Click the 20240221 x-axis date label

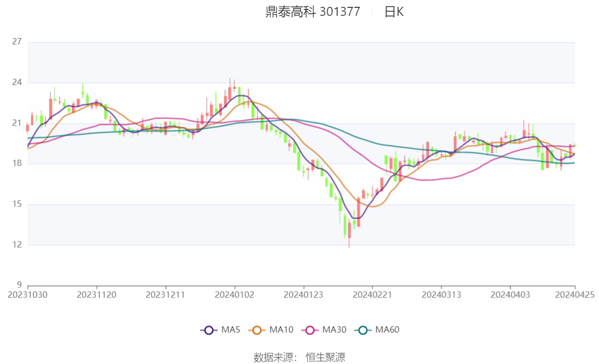tap(372, 295)
